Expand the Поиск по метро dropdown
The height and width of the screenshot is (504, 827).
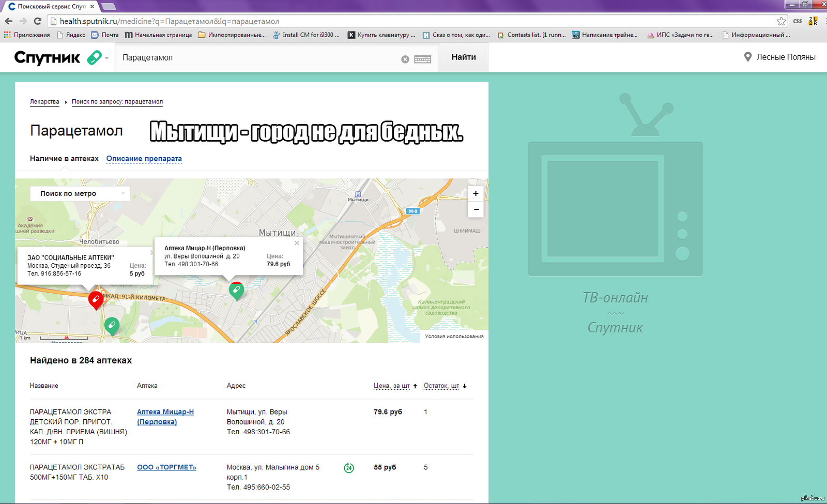(80, 193)
